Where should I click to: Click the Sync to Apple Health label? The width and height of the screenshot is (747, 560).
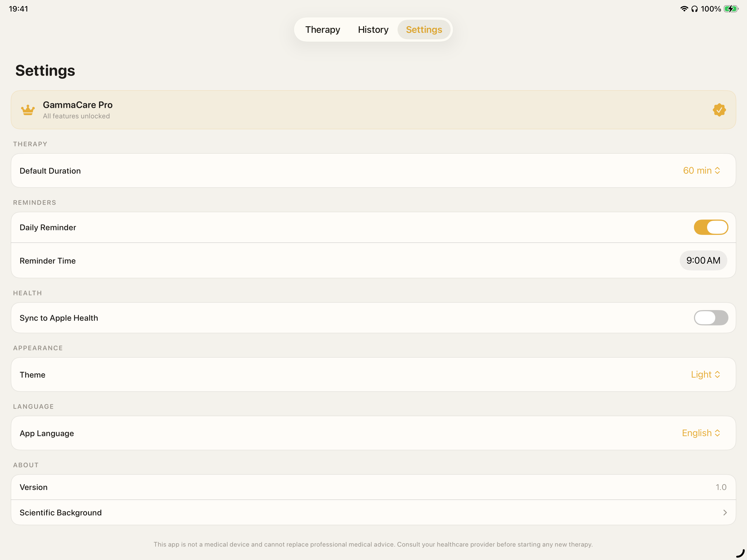[59, 318]
